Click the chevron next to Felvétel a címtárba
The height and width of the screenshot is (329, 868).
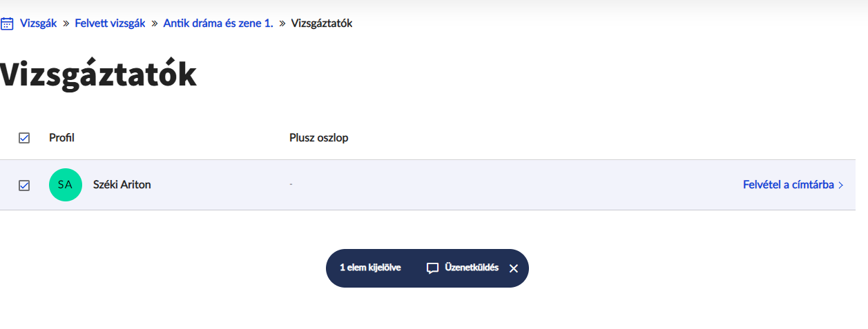840,186
